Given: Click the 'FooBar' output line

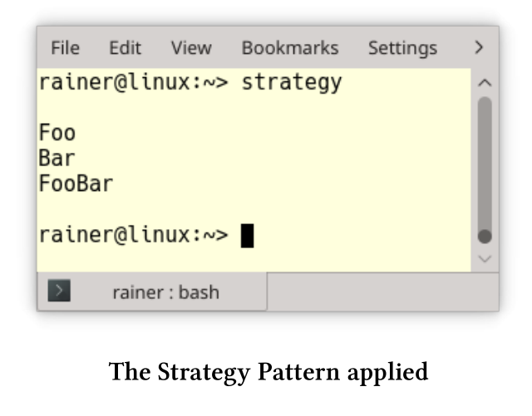Looking at the screenshot, I should click(76, 184).
